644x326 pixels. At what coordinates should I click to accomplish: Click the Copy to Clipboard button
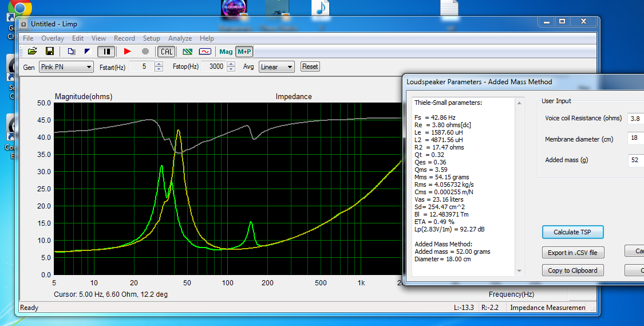pyautogui.click(x=572, y=270)
